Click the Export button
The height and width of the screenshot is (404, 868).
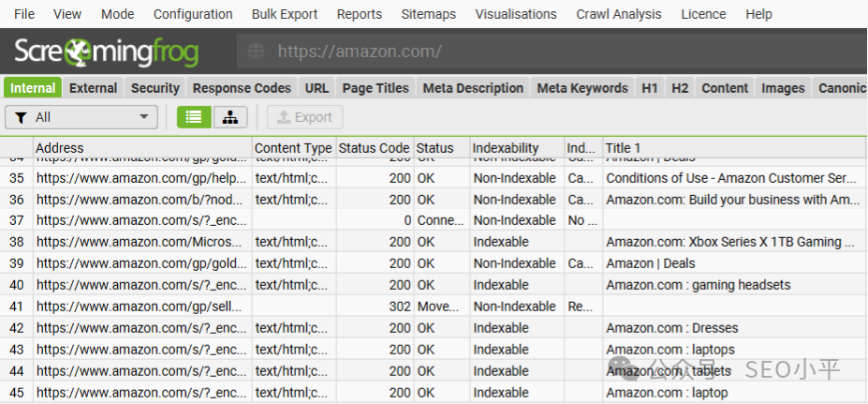pyautogui.click(x=305, y=117)
